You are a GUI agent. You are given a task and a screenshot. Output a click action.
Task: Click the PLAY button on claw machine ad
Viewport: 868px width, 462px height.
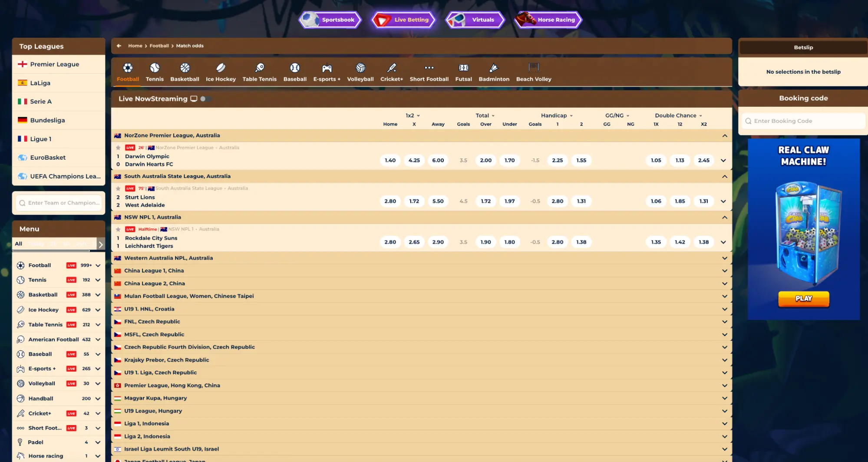click(803, 299)
